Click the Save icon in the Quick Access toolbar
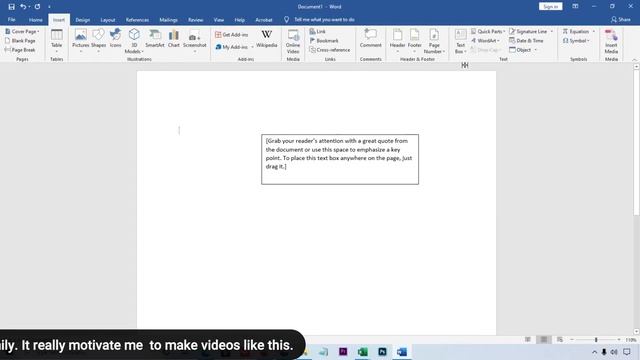 click(11, 7)
